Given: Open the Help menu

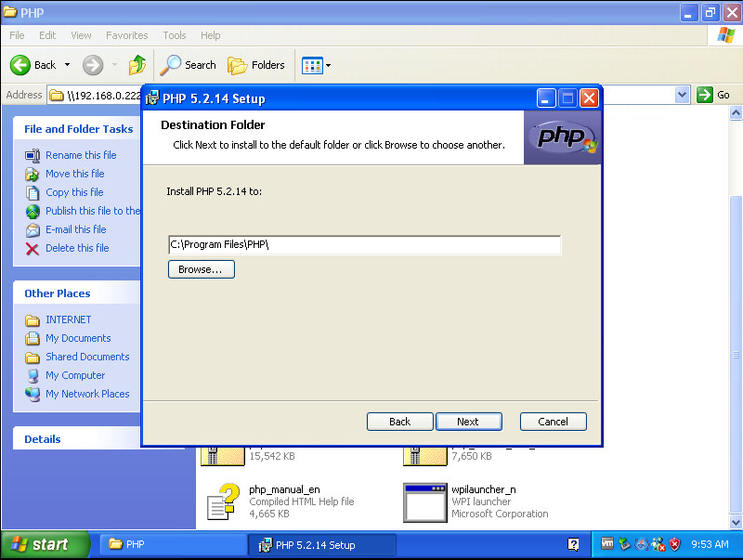Looking at the screenshot, I should coord(211,35).
